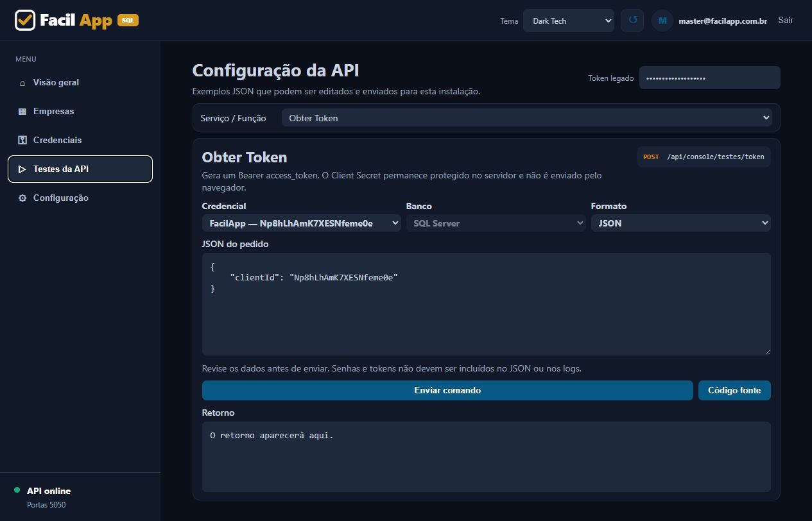Click inside the JSON do pedido textarea

click(x=487, y=304)
